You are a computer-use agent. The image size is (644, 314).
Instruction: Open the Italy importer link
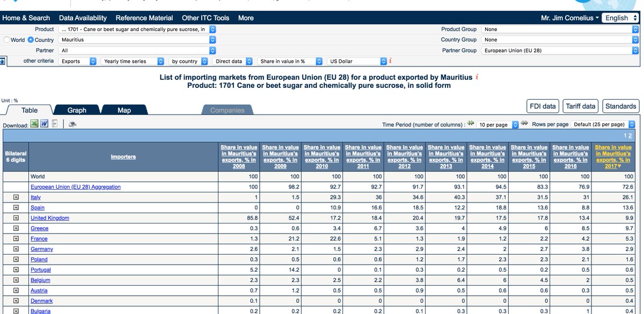coord(35,197)
